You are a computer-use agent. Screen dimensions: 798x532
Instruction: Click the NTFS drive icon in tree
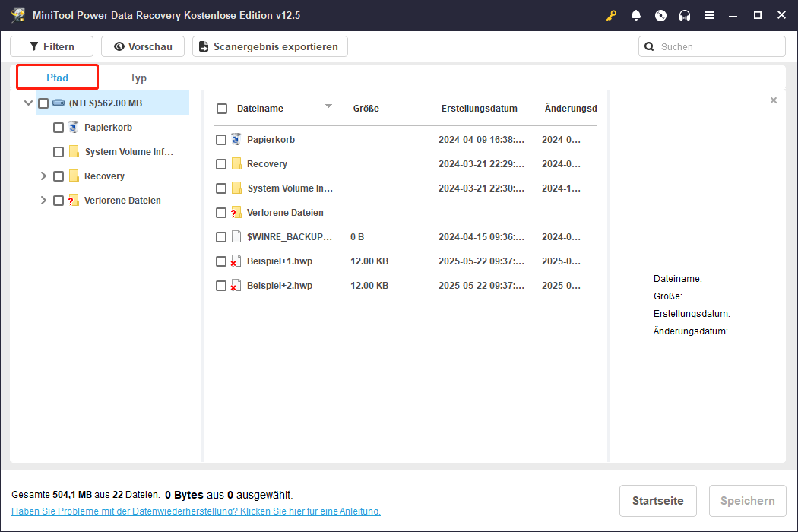59,103
